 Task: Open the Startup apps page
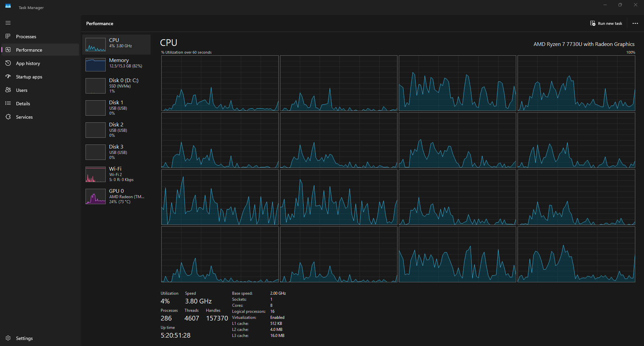(x=40, y=76)
